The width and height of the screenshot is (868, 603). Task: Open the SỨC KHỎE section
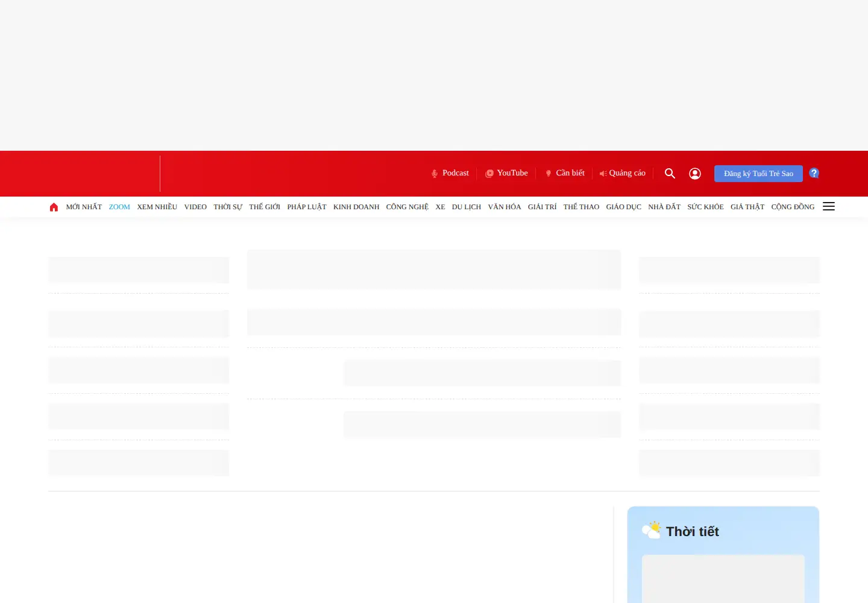(x=705, y=207)
